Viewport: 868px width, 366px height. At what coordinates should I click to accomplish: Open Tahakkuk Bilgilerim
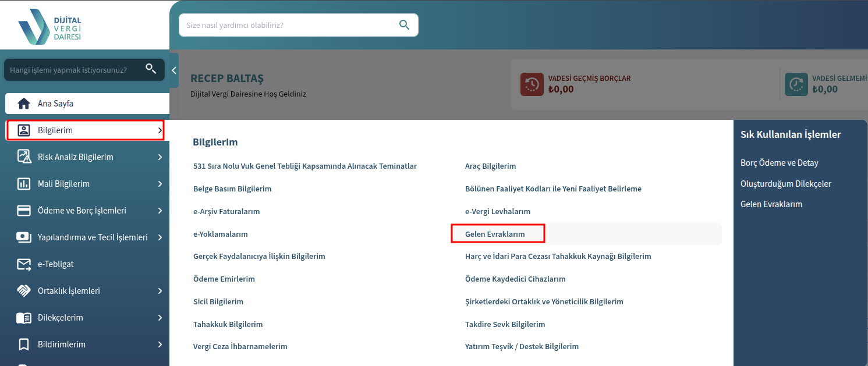coord(228,324)
